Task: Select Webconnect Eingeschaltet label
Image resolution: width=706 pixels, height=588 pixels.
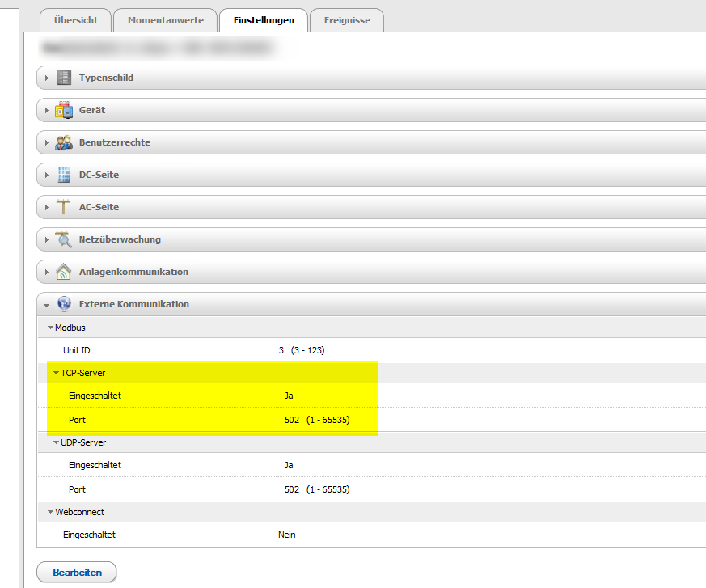Action: [x=89, y=535]
